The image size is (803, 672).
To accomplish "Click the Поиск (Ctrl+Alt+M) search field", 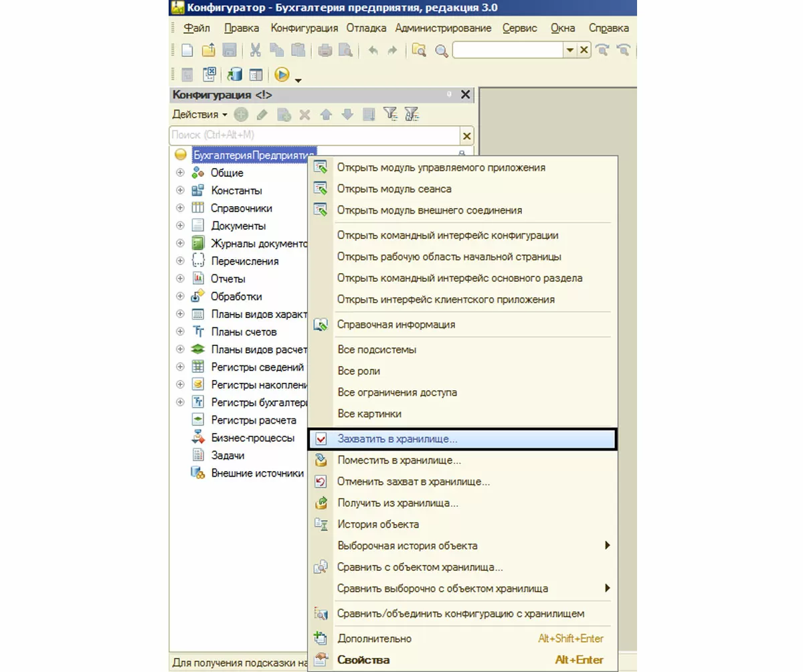I will 315,135.
